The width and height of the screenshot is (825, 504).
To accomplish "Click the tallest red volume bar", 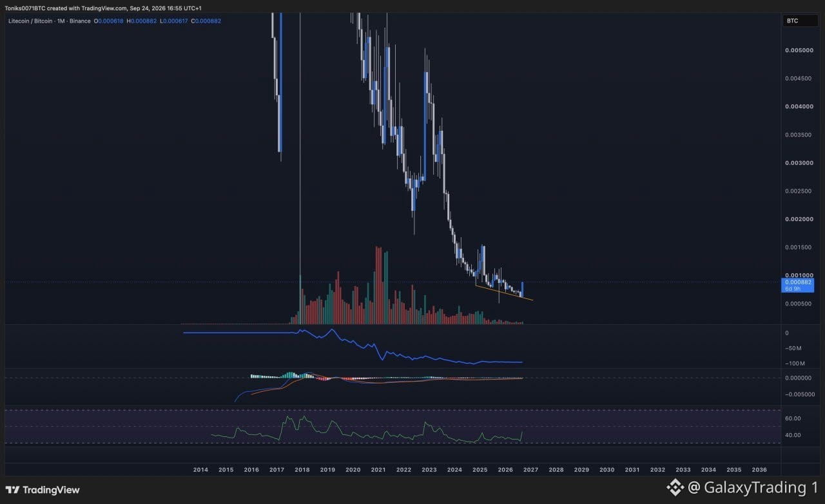I will pyautogui.click(x=377, y=285).
